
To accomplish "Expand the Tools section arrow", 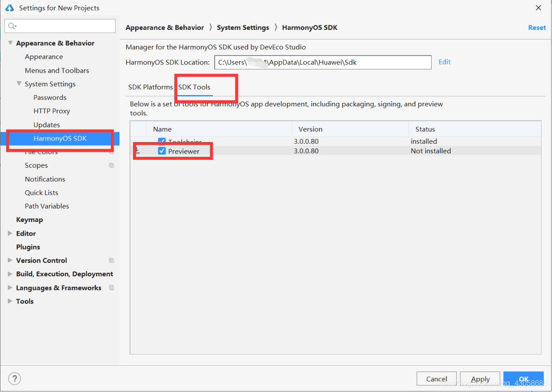I will click(10, 301).
